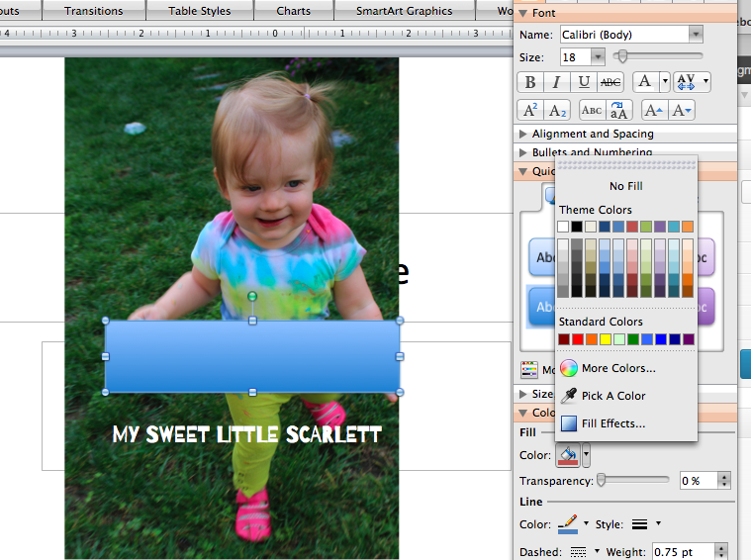Expand Alignment and Spacing section
The image size is (751, 560).
(592, 134)
